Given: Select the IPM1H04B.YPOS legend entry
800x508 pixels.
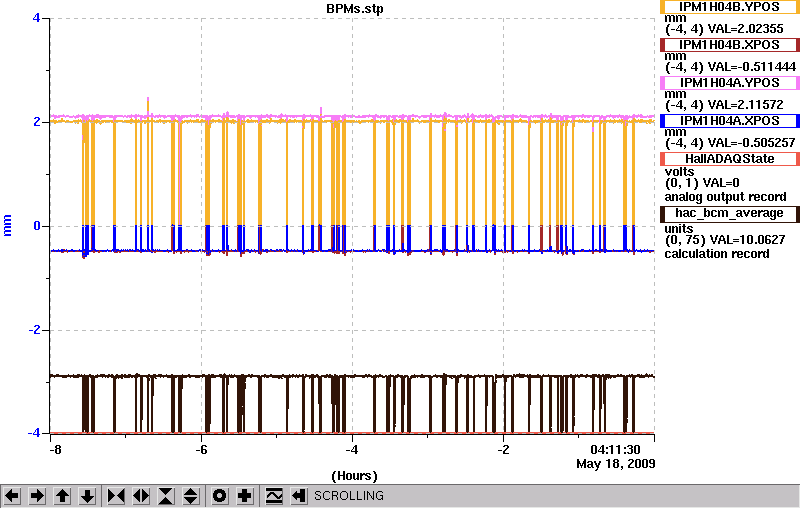Looking at the screenshot, I should click(x=730, y=7).
